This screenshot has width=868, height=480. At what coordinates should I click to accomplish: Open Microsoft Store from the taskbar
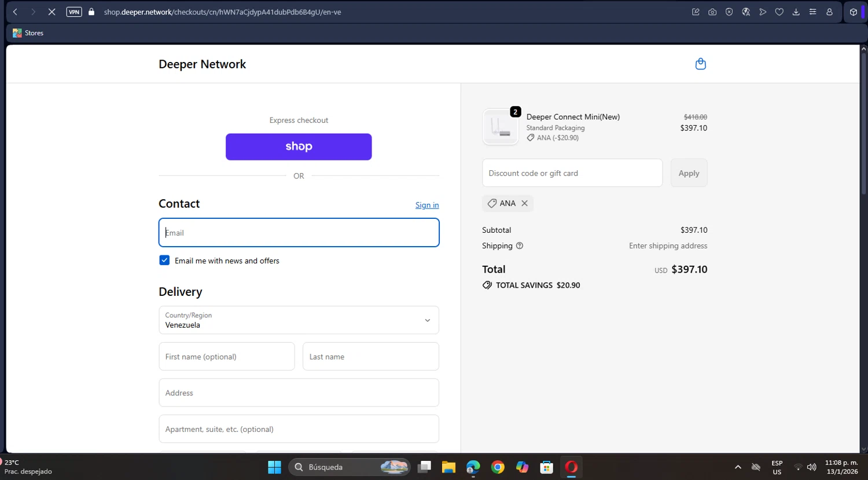coord(546,467)
